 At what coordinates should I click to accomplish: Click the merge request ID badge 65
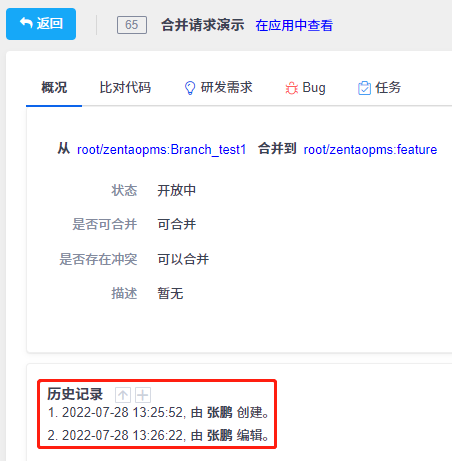[x=132, y=25]
